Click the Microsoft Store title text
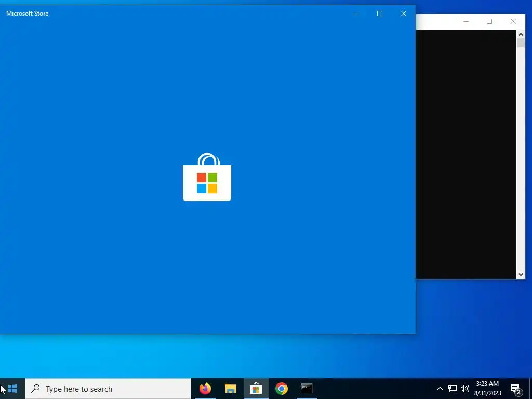The width and height of the screenshot is (532, 399). (x=27, y=14)
